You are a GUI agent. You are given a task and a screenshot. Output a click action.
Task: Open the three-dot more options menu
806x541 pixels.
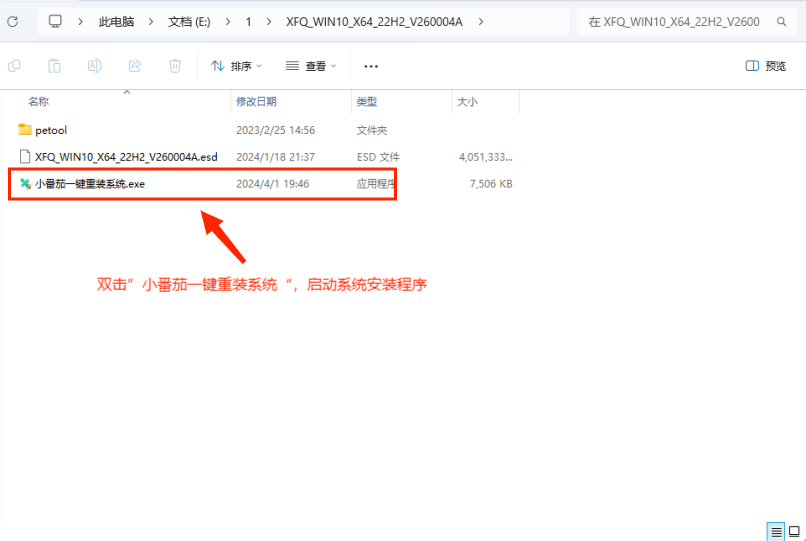click(371, 66)
